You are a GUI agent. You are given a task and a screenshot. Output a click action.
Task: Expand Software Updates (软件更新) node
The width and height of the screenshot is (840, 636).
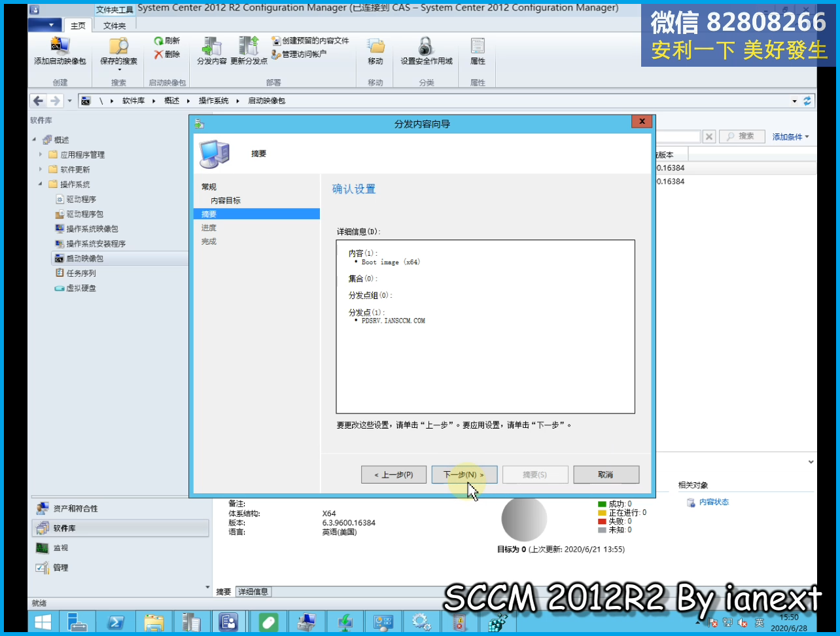pyautogui.click(x=41, y=169)
